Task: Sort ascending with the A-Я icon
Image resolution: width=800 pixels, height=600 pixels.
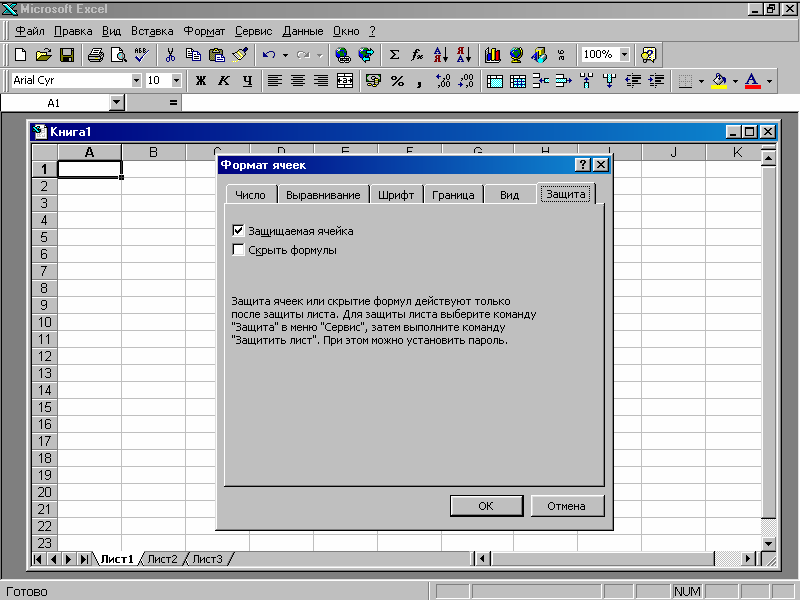Action: click(x=440, y=55)
